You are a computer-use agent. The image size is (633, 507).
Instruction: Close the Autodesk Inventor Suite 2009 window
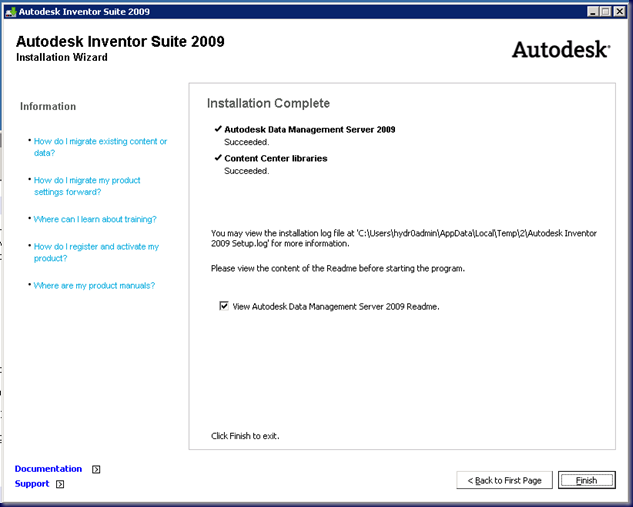pyautogui.click(x=619, y=11)
